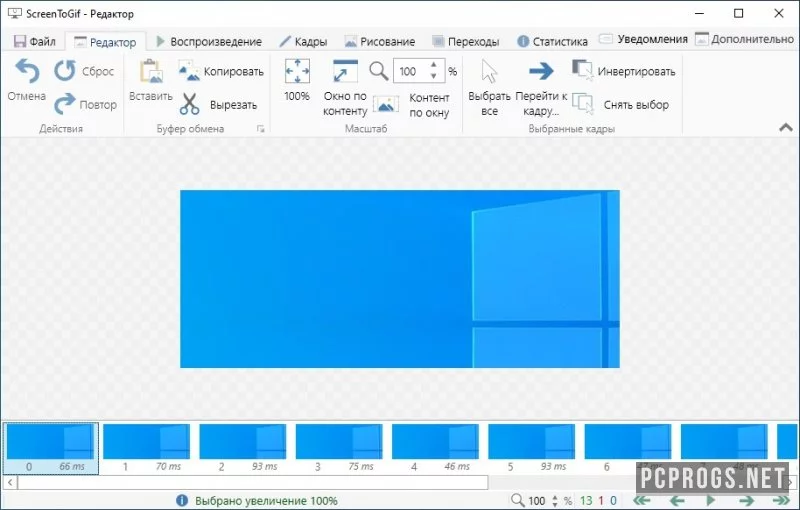Go to next frame arrow
Screen dimensions: 800x510
(x=746, y=500)
